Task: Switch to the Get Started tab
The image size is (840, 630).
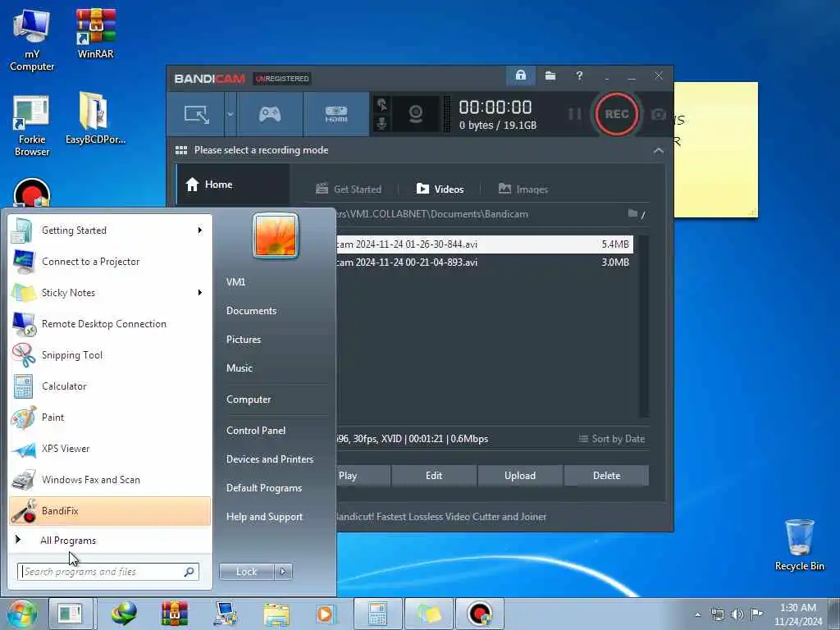Action: tap(348, 189)
